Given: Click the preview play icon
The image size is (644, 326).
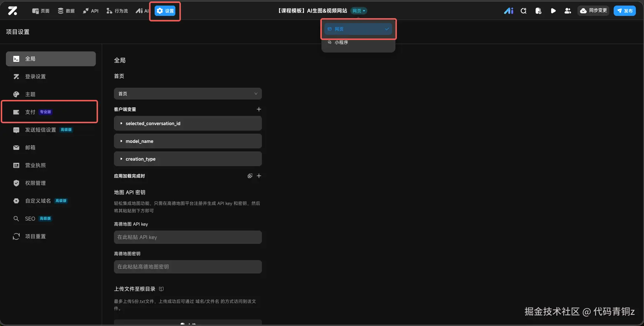Looking at the screenshot, I should 553,11.
